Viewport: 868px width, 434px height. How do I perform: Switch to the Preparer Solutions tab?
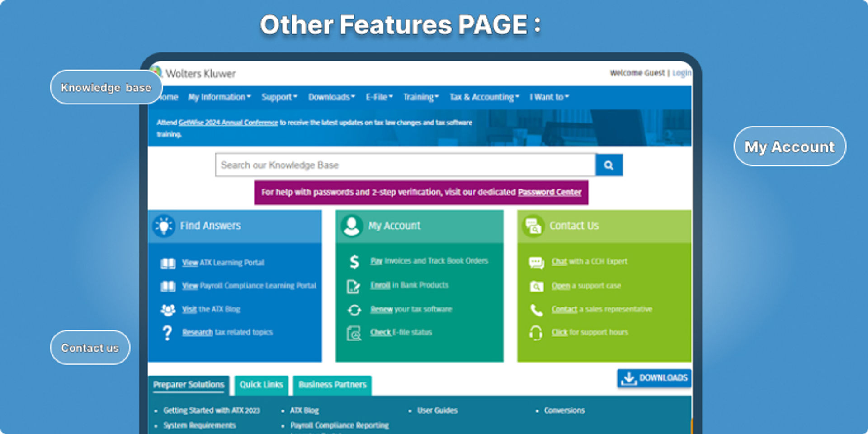(189, 385)
